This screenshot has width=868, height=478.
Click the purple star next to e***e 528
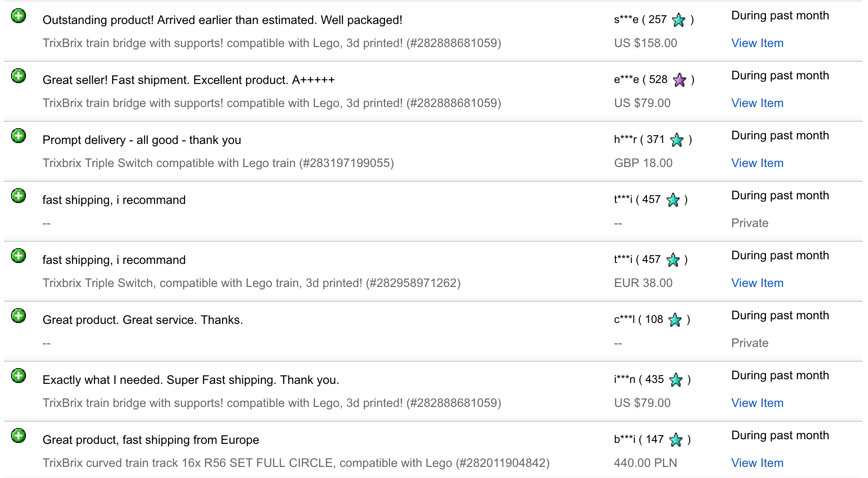tap(680, 80)
